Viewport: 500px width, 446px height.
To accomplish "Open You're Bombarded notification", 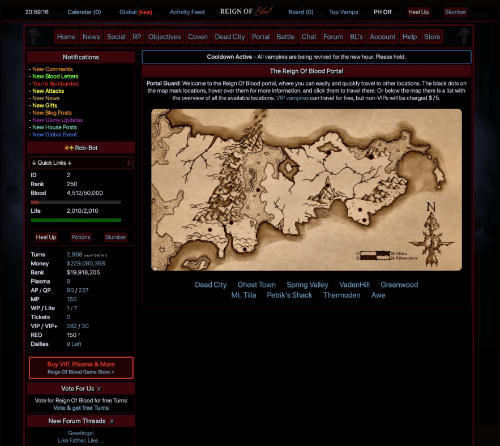I will point(55,84).
